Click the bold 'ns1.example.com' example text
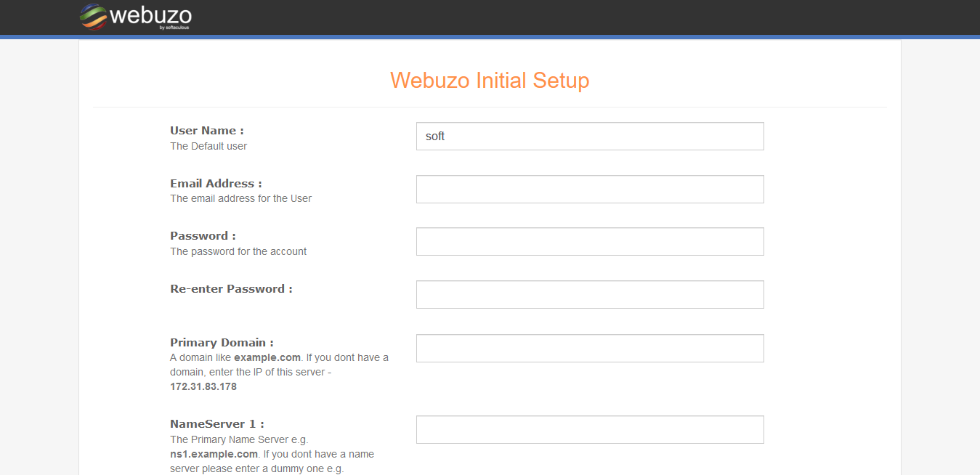Image resolution: width=980 pixels, height=475 pixels. click(214, 454)
